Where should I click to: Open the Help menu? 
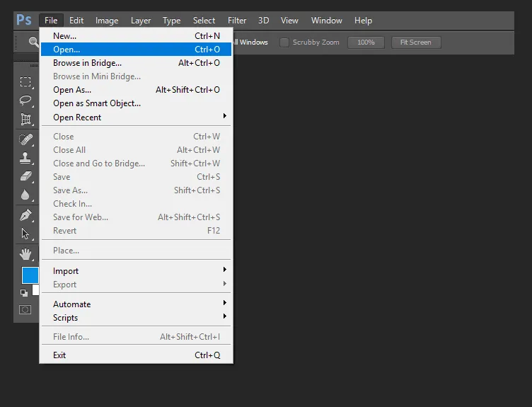click(364, 21)
